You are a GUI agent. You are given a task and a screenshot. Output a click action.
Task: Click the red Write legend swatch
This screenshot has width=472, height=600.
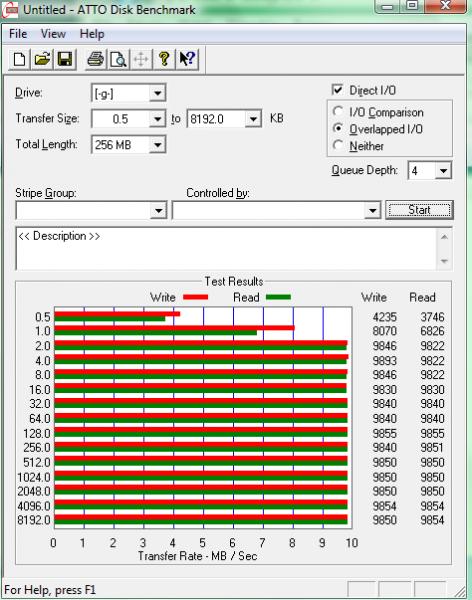pyautogui.click(x=195, y=297)
